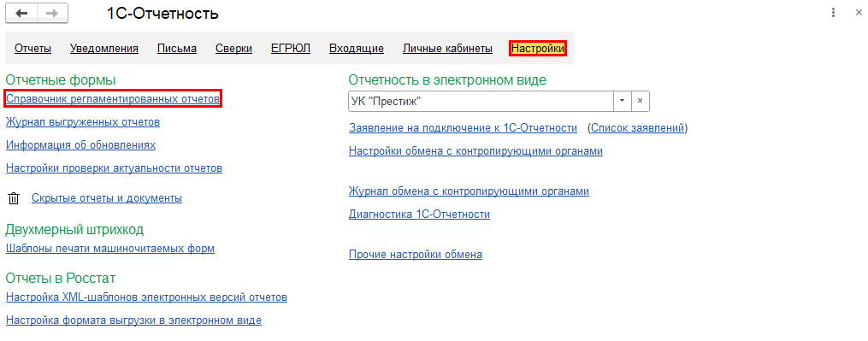
Task: Go forward with the right arrow button
Action: point(52,14)
